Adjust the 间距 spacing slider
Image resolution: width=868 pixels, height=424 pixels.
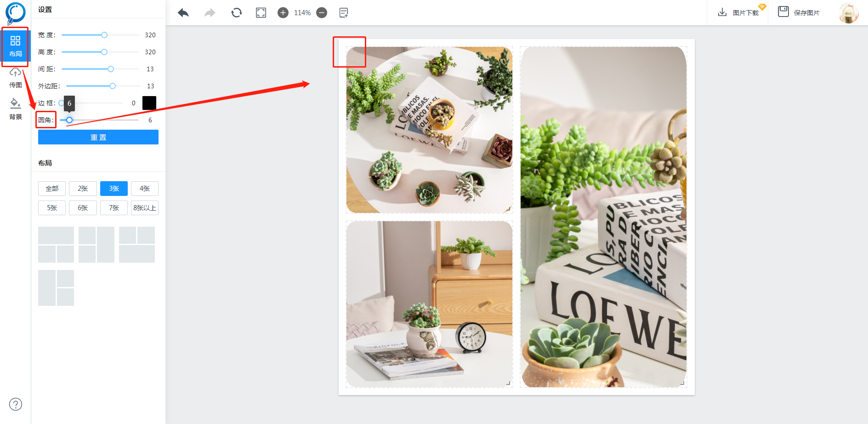click(x=100, y=69)
